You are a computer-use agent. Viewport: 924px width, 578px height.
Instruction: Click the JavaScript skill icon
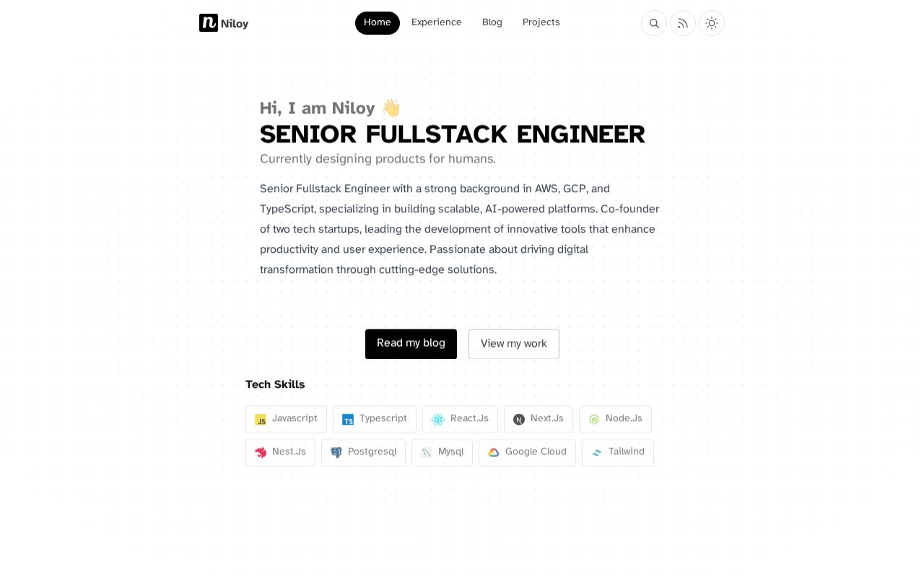pyautogui.click(x=261, y=420)
